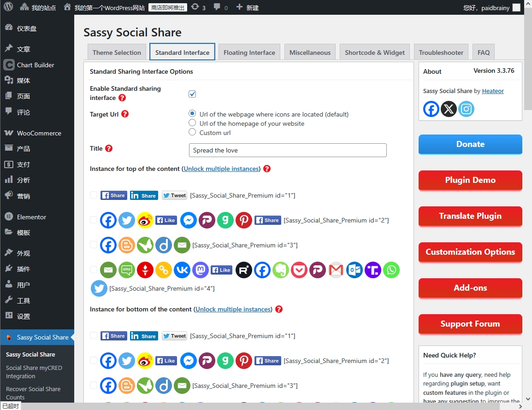Image resolution: width=532 pixels, height=410 pixels.
Task: Click help icon next to Target Url
Action: (x=125, y=114)
